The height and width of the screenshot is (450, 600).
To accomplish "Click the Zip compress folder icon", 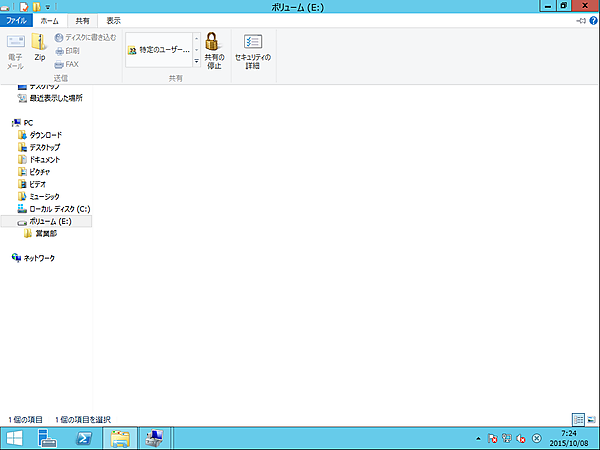I will pos(39,42).
